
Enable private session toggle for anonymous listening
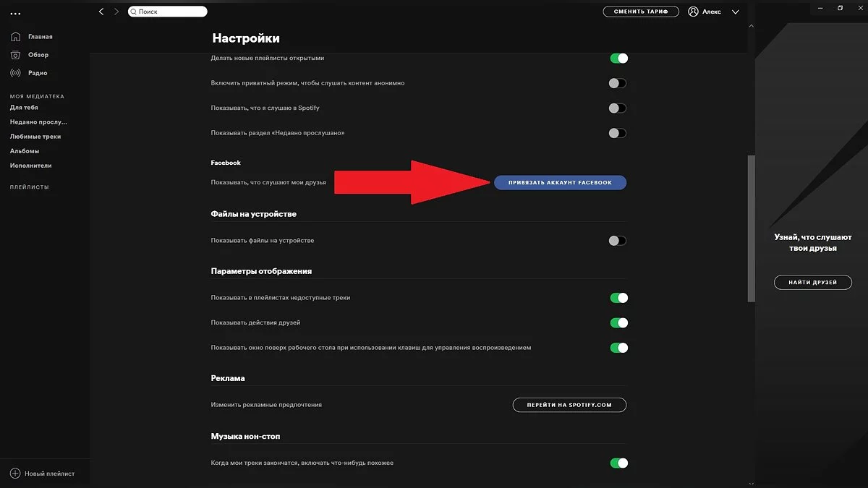point(617,83)
